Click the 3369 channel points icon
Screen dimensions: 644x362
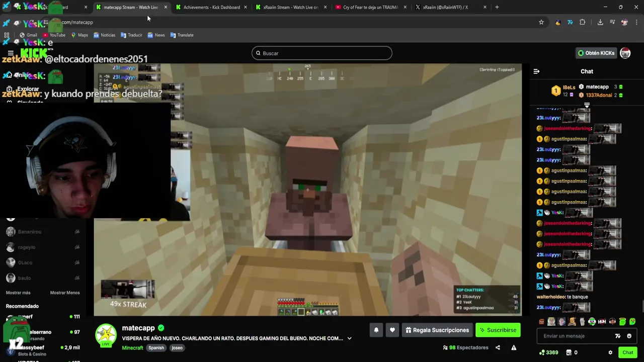(x=542, y=352)
